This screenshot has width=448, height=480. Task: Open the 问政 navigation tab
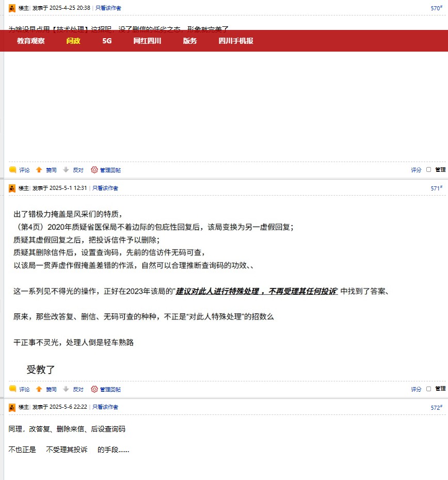73,41
